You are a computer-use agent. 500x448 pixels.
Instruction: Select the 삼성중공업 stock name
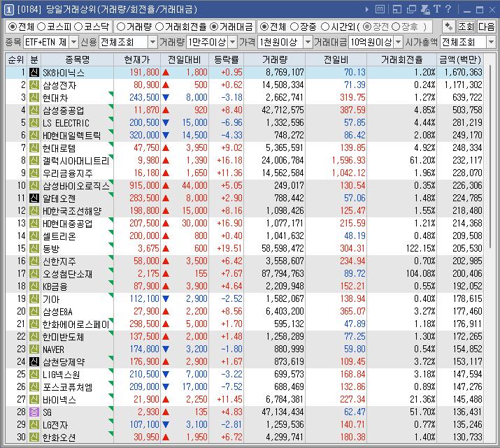(x=63, y=110)
